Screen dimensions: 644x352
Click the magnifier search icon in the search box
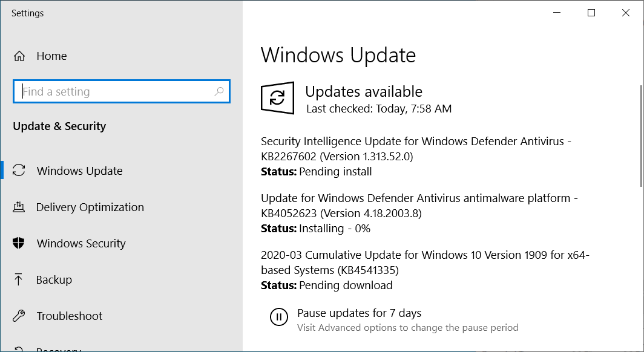click(219, 91)
